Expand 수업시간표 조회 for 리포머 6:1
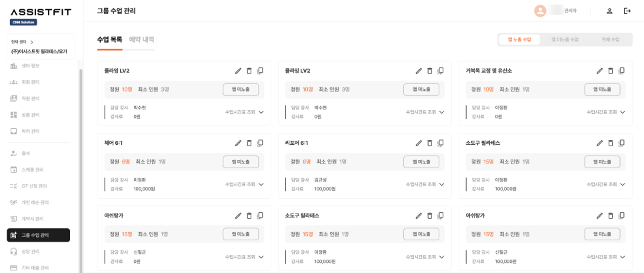 425,184
